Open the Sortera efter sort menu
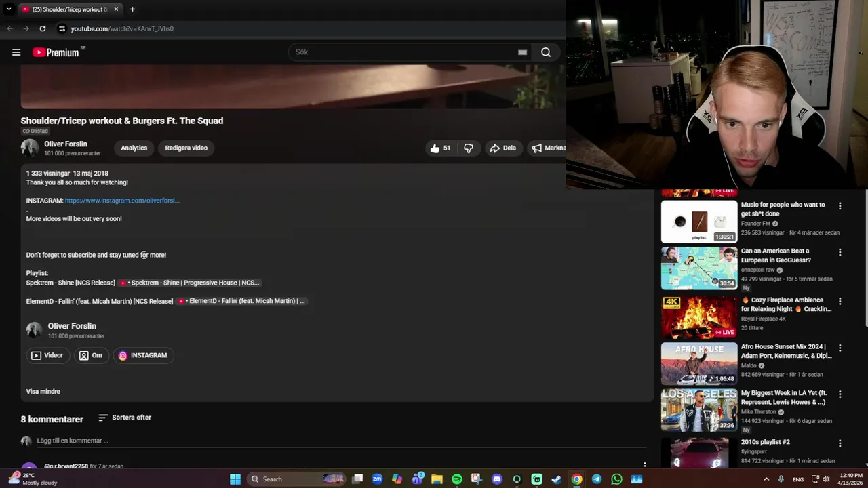The image size is (868, 488). (125, 418)
